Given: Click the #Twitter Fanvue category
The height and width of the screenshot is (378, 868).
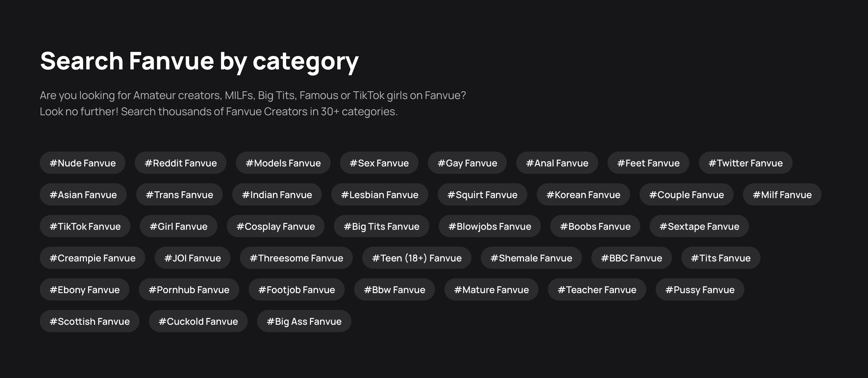Looking at the screenshot, I should pyautogui.click(x=745, y=163).
